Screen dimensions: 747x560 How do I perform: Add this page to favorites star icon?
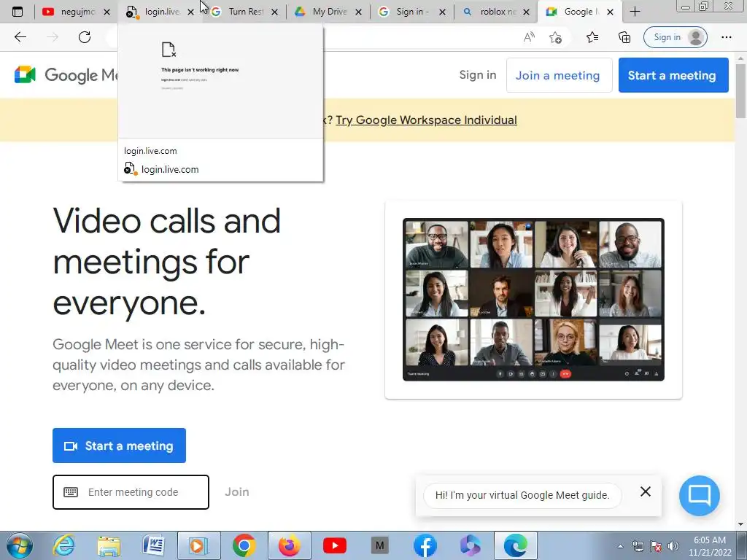[x=555, y=37]
